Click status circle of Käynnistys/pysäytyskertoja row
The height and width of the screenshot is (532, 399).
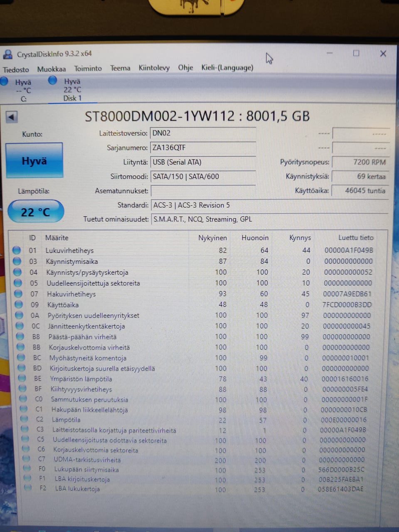click(17, 272)
